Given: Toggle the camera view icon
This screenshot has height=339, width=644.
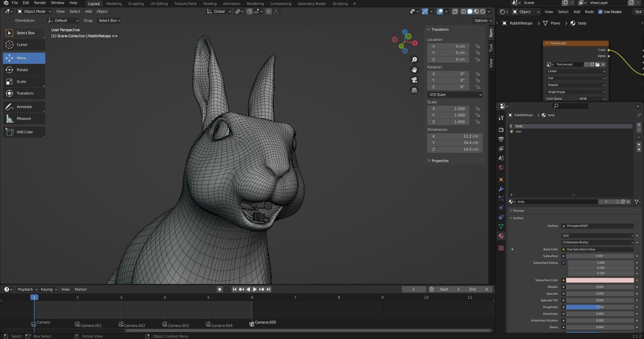Looking at the screenshot, I should click(415, 80).
